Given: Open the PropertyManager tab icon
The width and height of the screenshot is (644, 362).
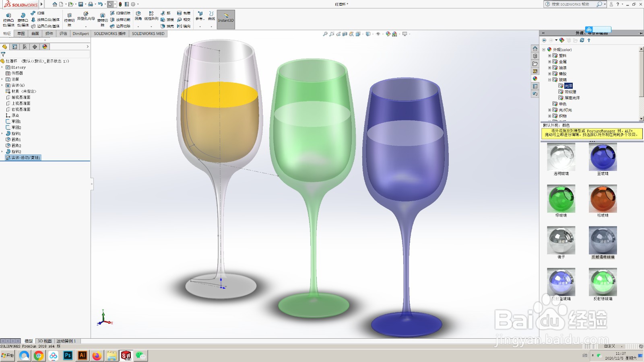Looking at the screenshot, I should 14,47.
